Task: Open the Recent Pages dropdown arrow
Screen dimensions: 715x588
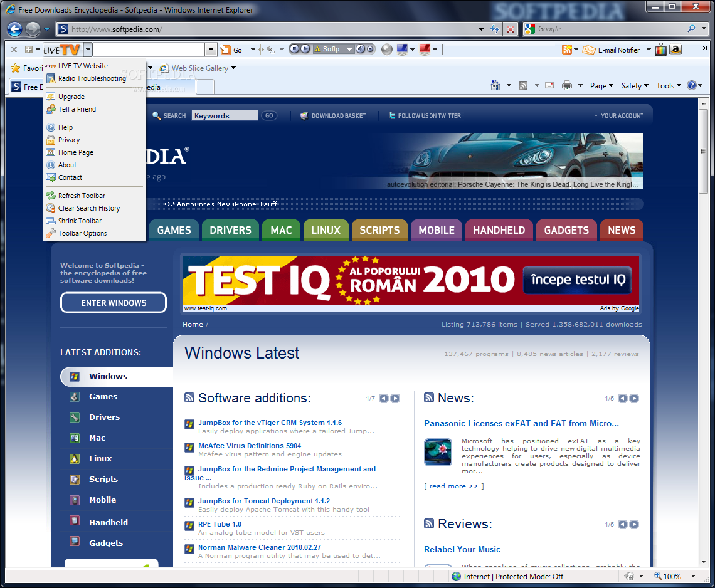Action: 46,29
